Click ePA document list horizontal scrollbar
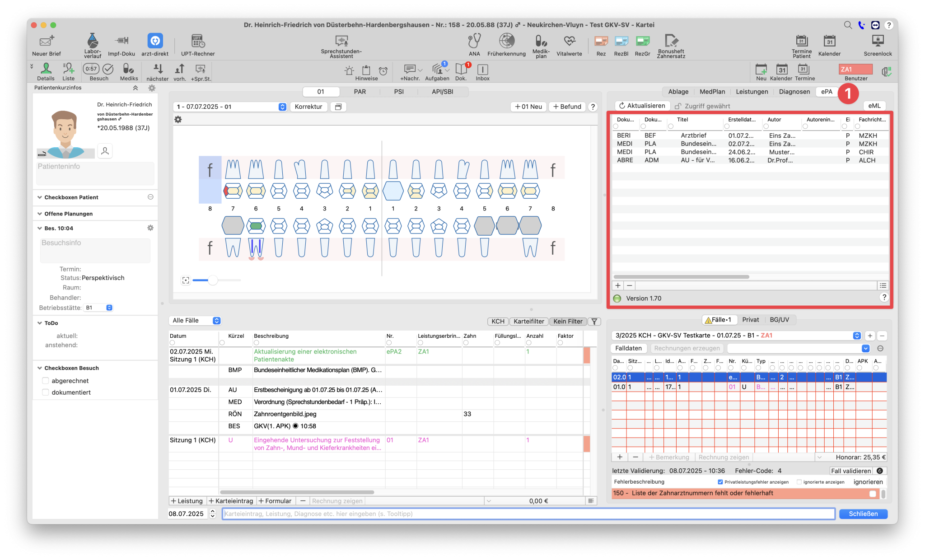Viewport: 925px width, 560px height. coord(681,277)
